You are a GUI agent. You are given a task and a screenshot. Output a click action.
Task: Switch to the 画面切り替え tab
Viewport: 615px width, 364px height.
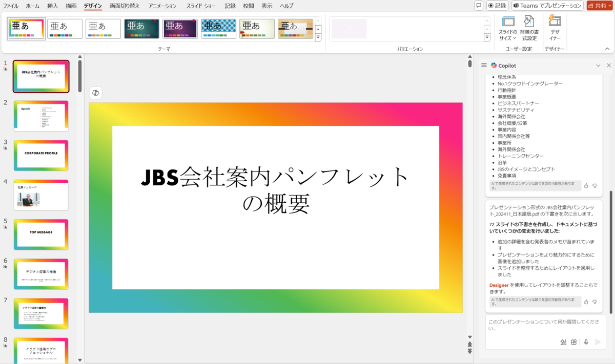pos(125,6)
